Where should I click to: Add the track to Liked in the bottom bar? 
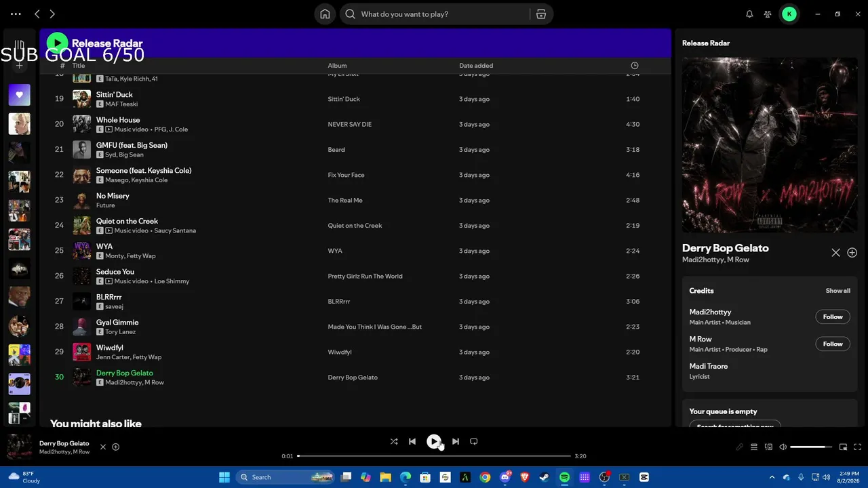click(115, 447)
